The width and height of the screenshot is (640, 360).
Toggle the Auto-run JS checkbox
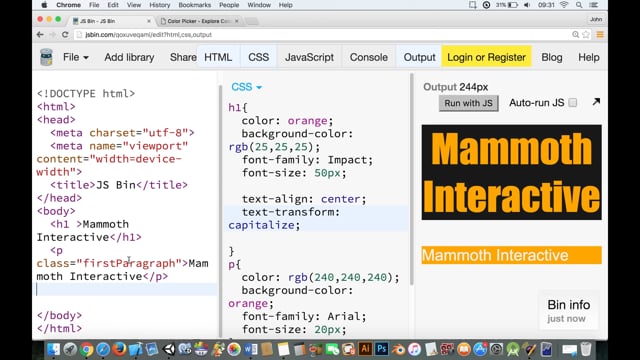(x=573, y=102)
